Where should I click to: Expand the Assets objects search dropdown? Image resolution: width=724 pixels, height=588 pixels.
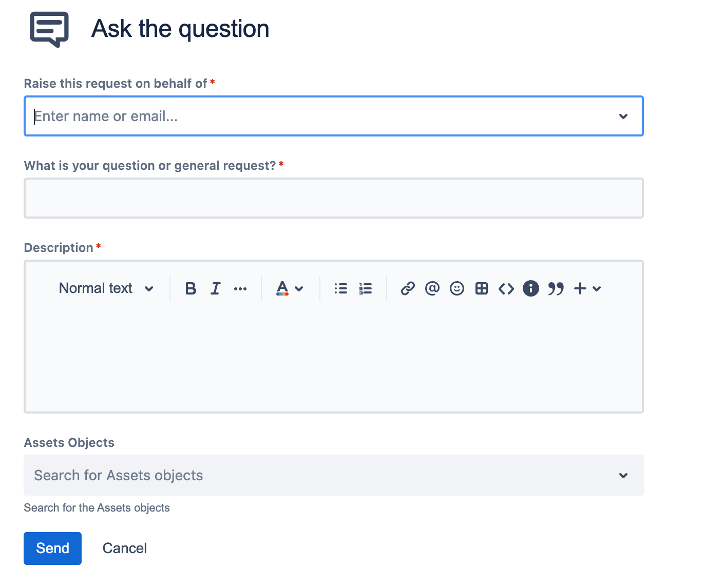click(x=623, y=476)
